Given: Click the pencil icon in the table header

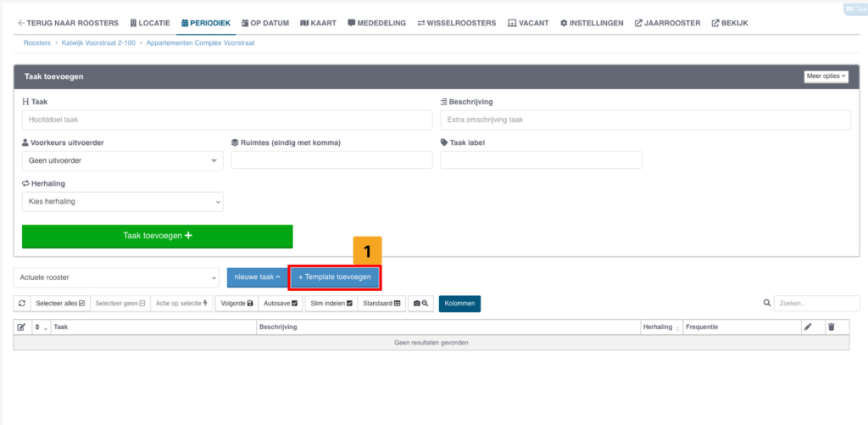Looking at the screenshot, I should click(x=808, y=327).
